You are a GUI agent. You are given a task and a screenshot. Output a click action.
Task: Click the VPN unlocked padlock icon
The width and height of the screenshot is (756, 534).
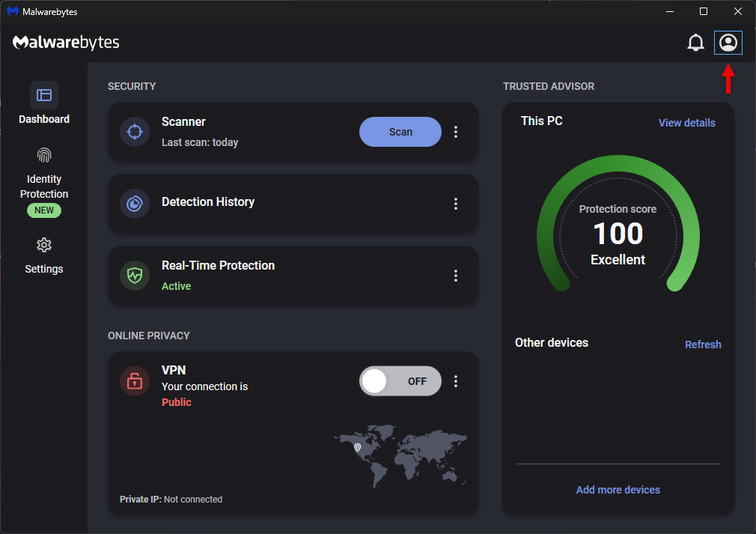(135, 381)
